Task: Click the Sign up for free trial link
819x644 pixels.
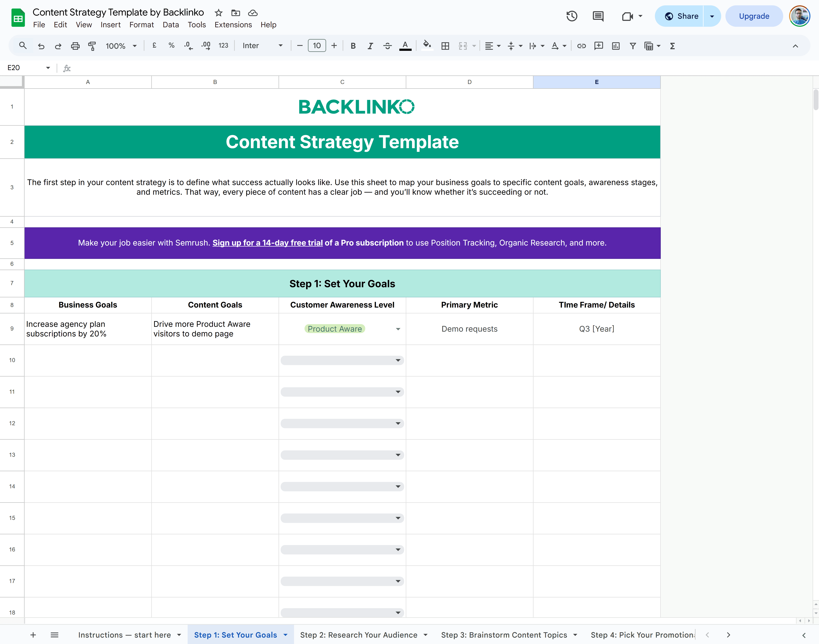Action: 268,243
